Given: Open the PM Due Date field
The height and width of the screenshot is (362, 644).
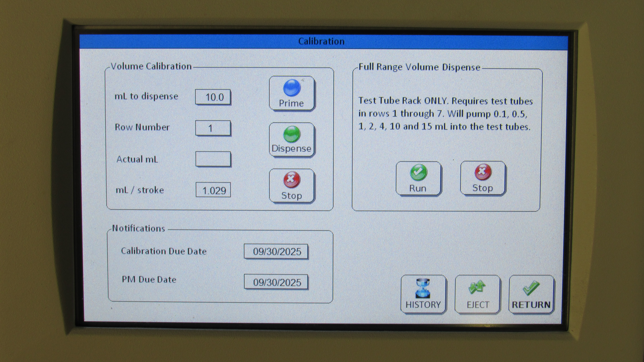Looking at the screenshot, I should (276, 282).
